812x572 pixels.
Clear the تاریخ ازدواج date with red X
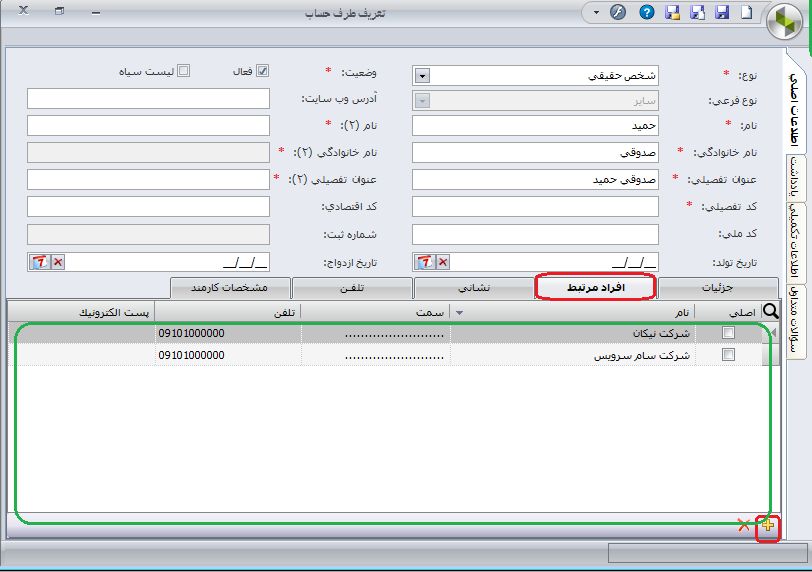58,262
